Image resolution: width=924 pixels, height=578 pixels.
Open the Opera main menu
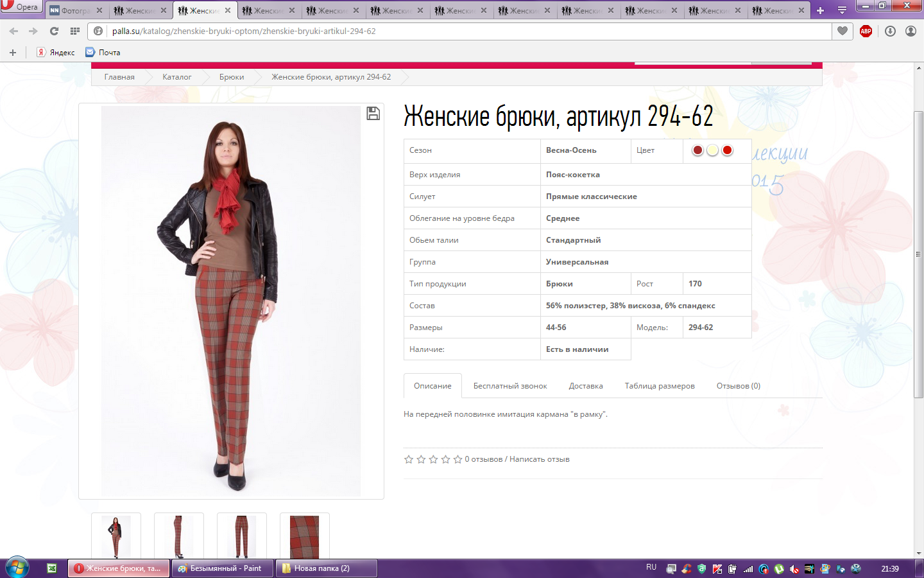(x=21, y=6)
